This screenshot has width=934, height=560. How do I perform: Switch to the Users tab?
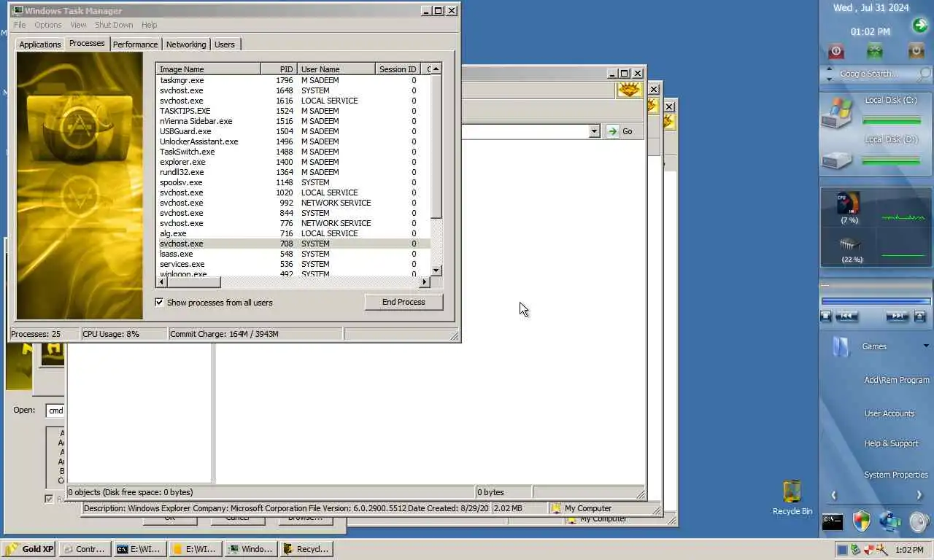point(225,44)
